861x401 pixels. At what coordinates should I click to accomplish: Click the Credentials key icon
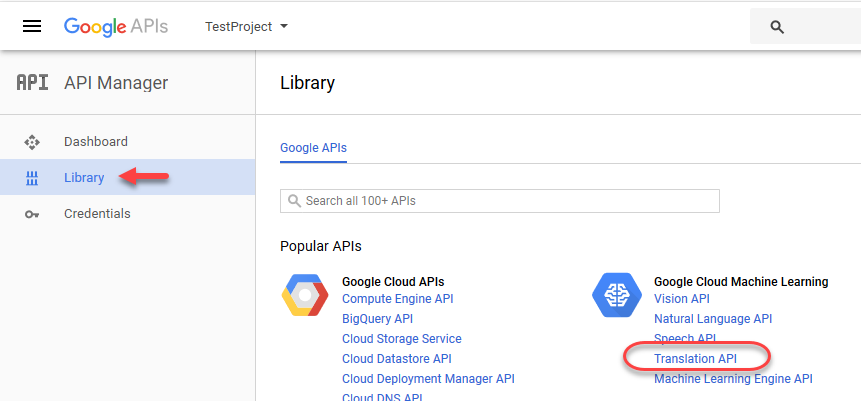[x=32, y=214]
